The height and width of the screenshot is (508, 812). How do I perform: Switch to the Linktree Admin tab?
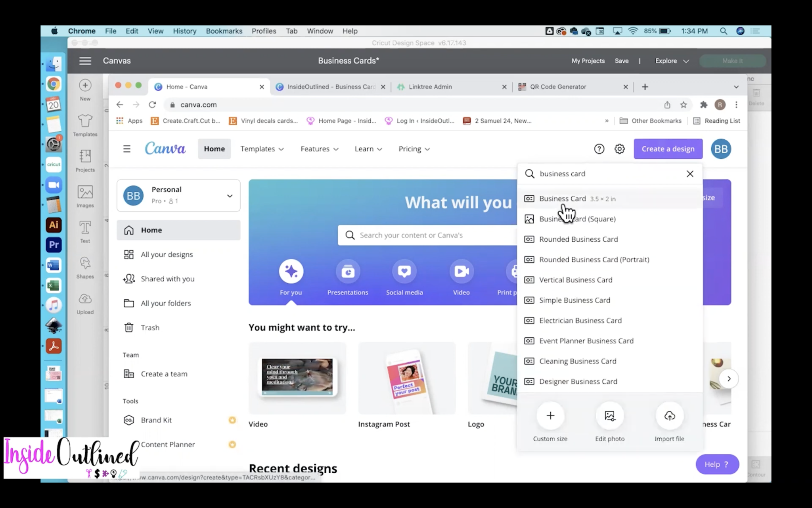[x=430, y=87]
